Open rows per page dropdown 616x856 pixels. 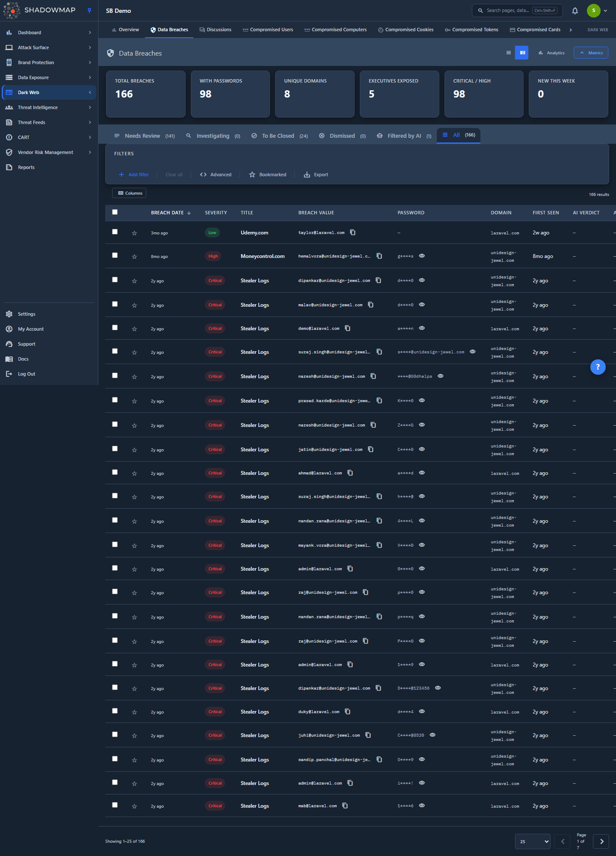533,841
